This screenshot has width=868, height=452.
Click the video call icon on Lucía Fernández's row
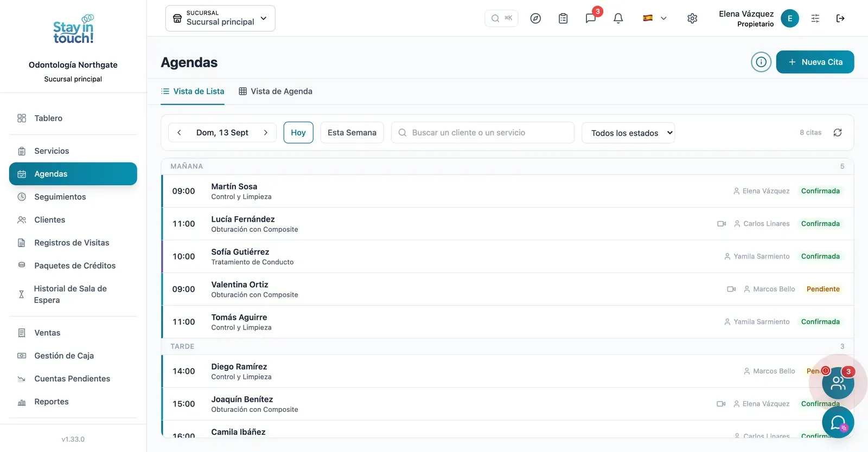(722, 224)
